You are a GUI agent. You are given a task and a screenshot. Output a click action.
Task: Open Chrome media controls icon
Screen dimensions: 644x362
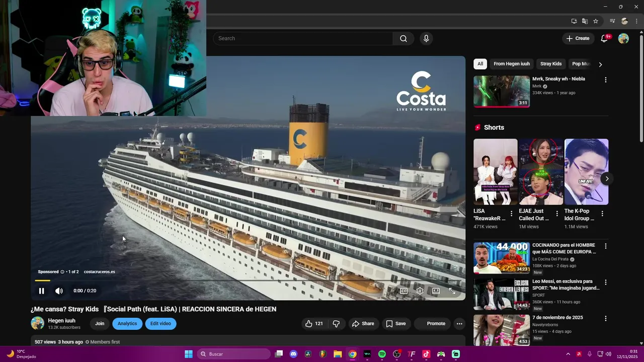612,21
